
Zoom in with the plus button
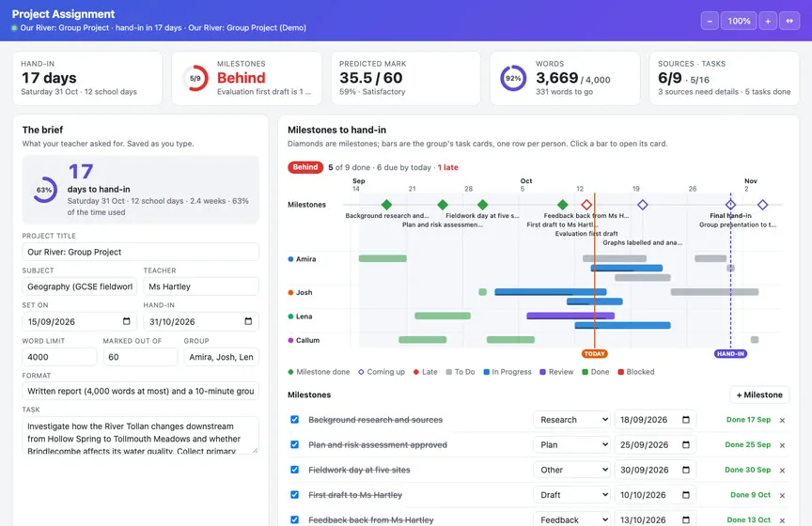coord(768,21)
